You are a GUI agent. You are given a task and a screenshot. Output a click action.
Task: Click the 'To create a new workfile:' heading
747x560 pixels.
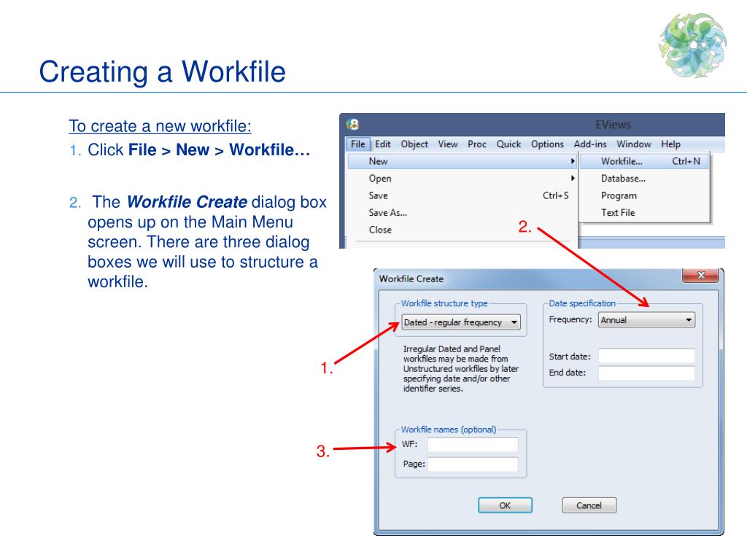tap(160, 126)
